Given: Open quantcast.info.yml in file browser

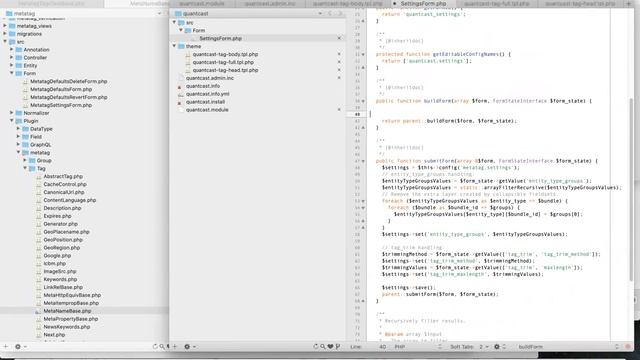Looking at the screenshot, I should point(207,93).
